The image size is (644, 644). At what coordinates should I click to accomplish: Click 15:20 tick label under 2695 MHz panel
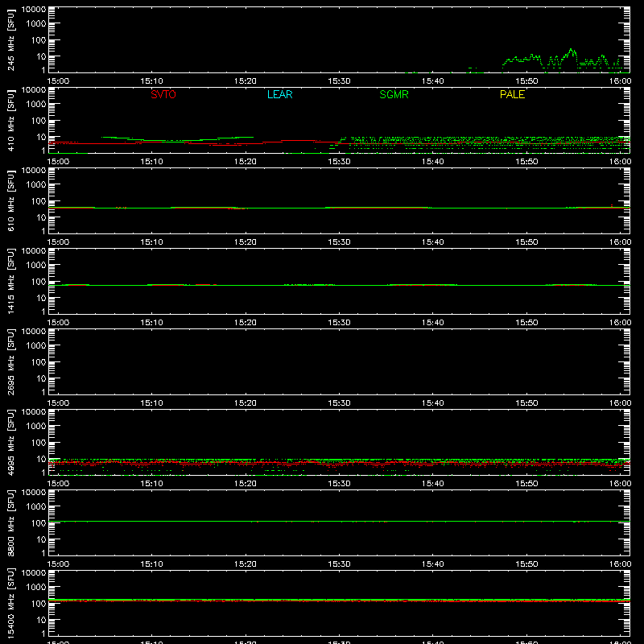(246, 403)
